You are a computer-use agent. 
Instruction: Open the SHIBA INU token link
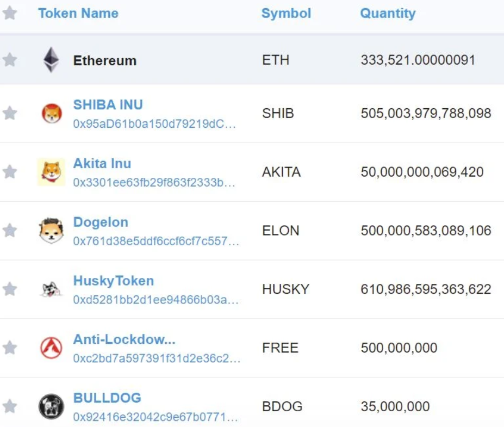(x=108, y=104)
